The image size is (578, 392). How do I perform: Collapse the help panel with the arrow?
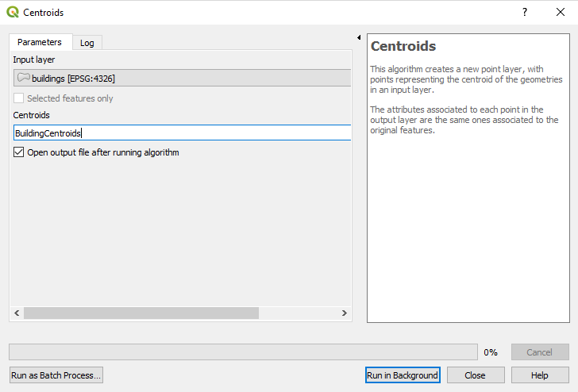(359, 37)
